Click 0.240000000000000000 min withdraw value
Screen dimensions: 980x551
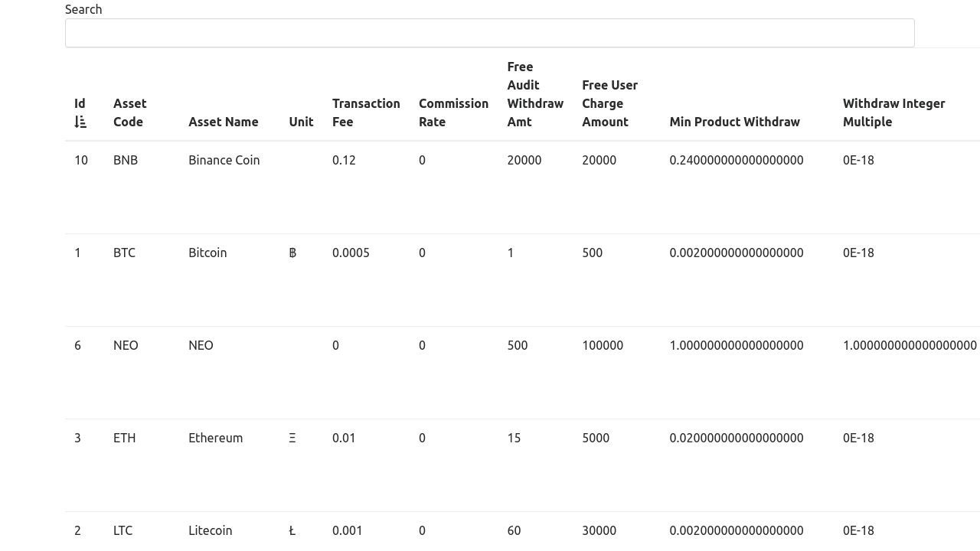tap(737, 160)
